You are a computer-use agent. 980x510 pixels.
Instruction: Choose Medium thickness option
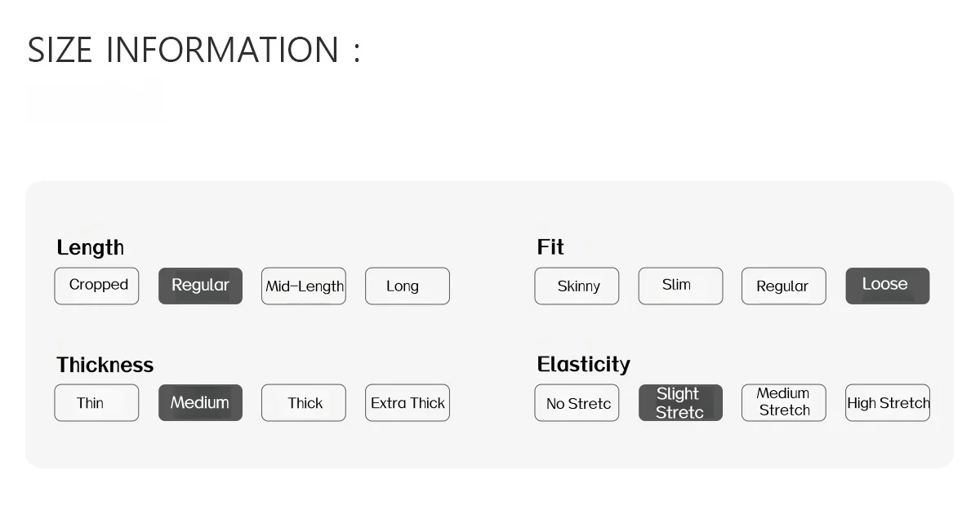tap(200, 402)
